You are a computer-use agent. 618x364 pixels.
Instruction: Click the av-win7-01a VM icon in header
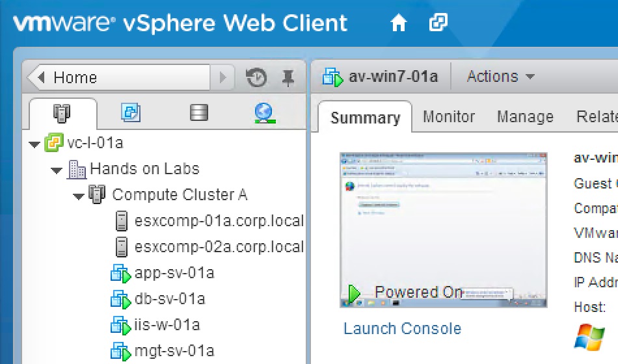(x=332, y=77)
